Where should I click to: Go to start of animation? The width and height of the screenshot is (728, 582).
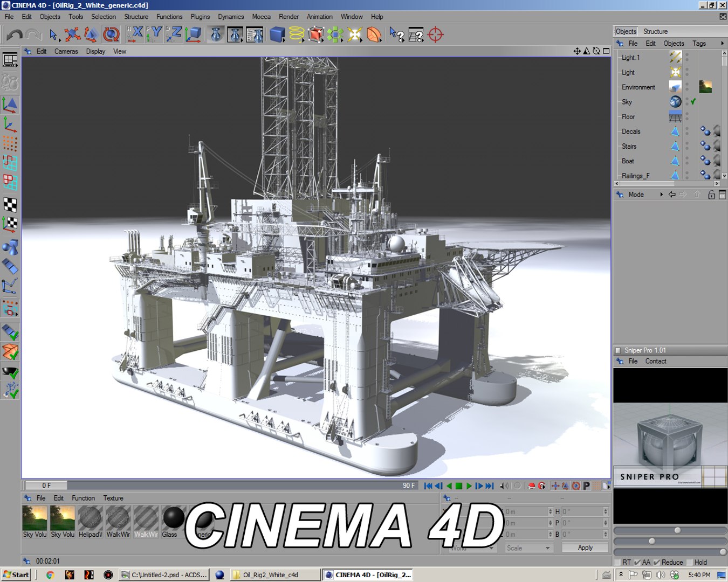coord(428,486)
